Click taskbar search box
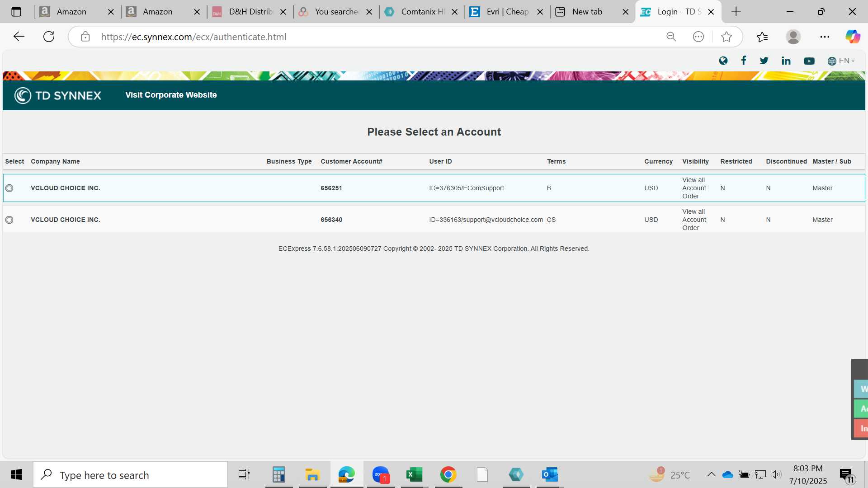Viewport: 868px width, 488px height. [130, 475]
